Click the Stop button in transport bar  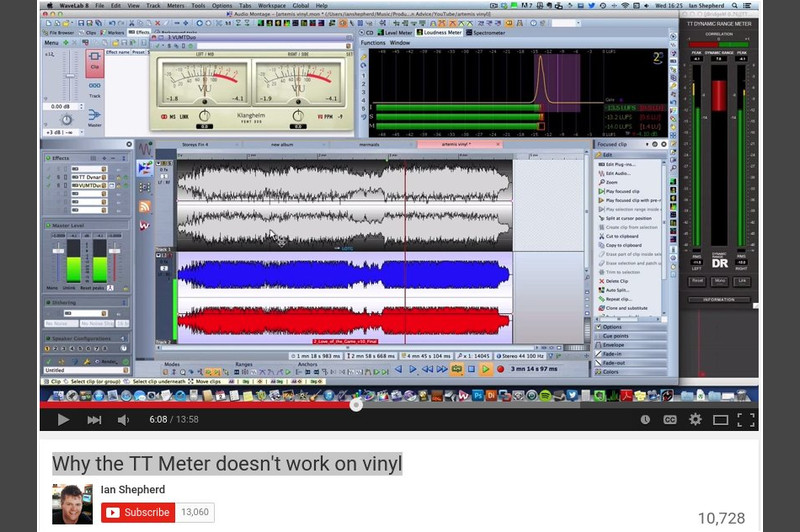[471, 369]
